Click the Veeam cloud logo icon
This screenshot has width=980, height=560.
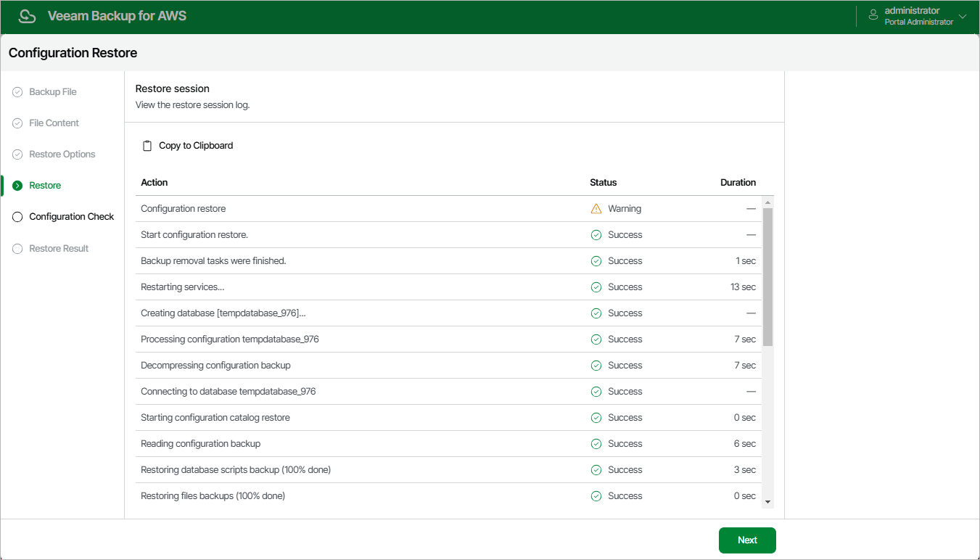tap(28, 16)
